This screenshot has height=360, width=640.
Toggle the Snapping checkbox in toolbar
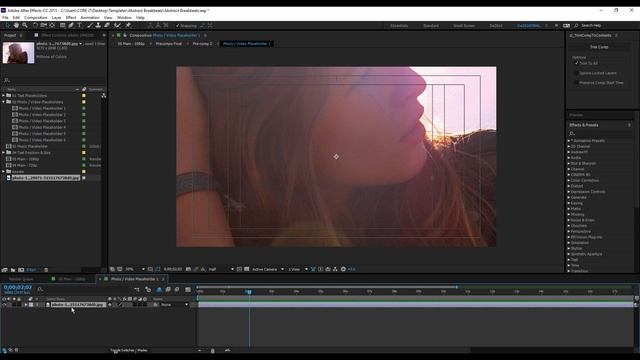[x=178, y=25]
